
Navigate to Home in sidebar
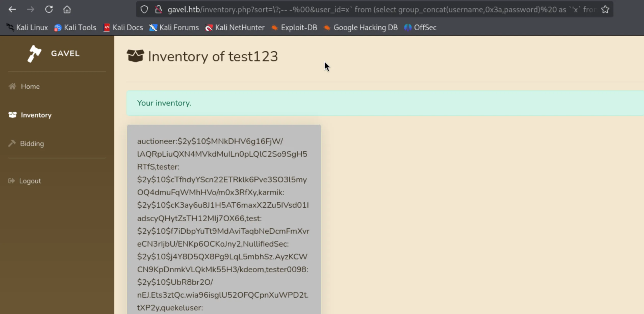30,87
